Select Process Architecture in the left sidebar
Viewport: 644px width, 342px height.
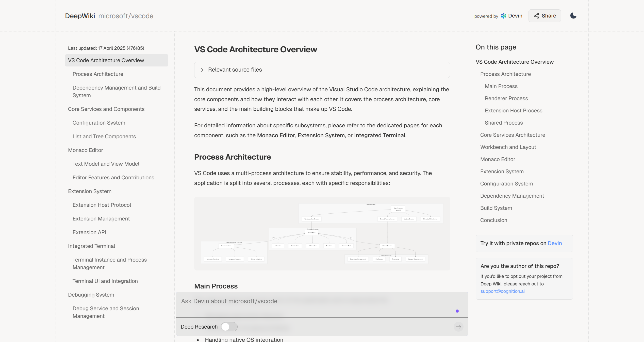98,74
